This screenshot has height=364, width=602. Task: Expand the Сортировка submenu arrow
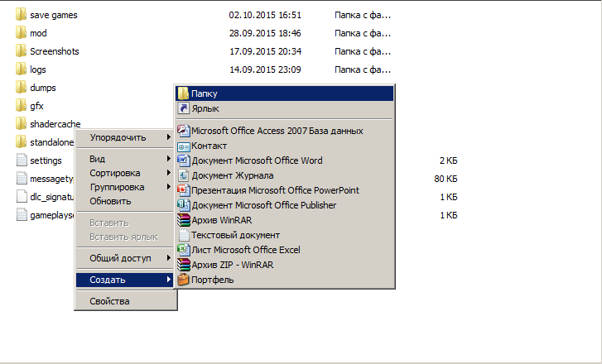tap(169, 173)
